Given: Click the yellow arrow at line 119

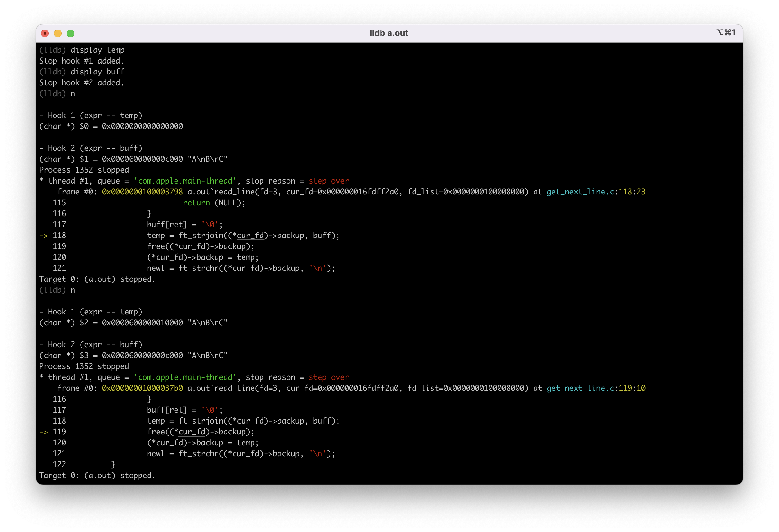Looking at the screenshot, I should tap(44, 432).
